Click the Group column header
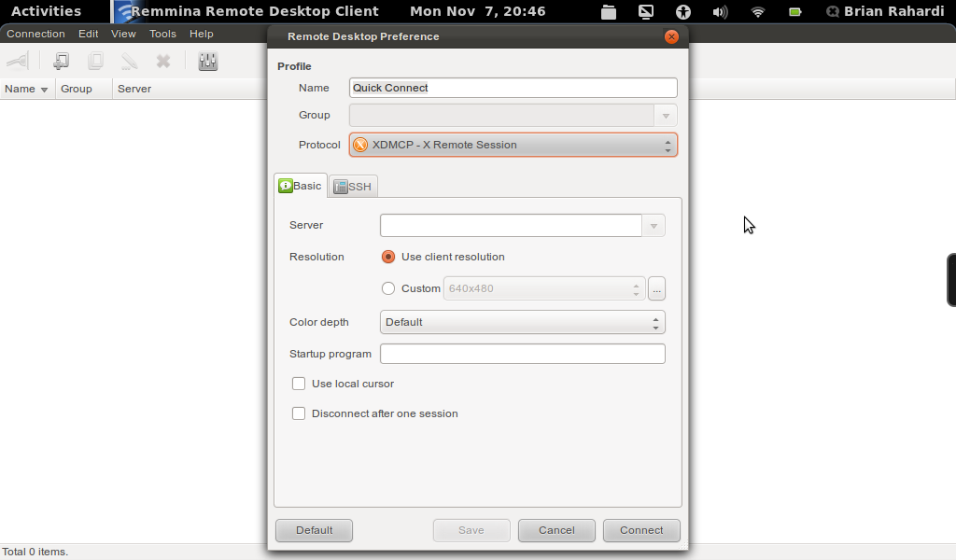 click(84, 89)
